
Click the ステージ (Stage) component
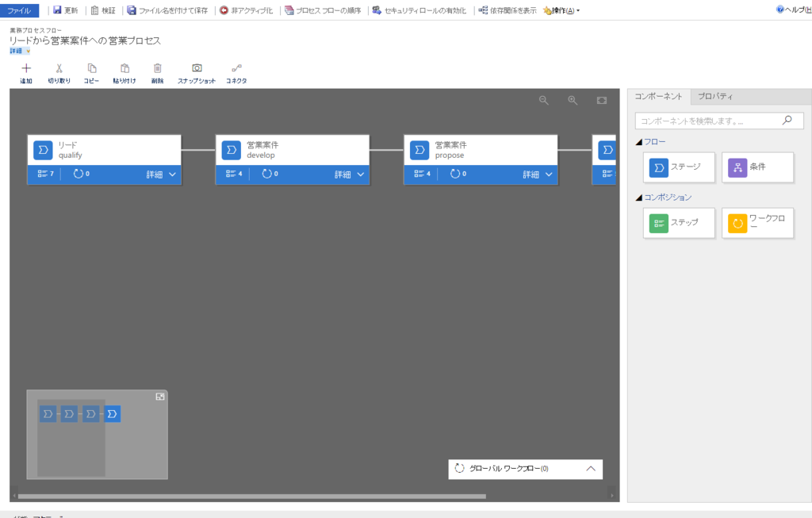tap(679, 167)
